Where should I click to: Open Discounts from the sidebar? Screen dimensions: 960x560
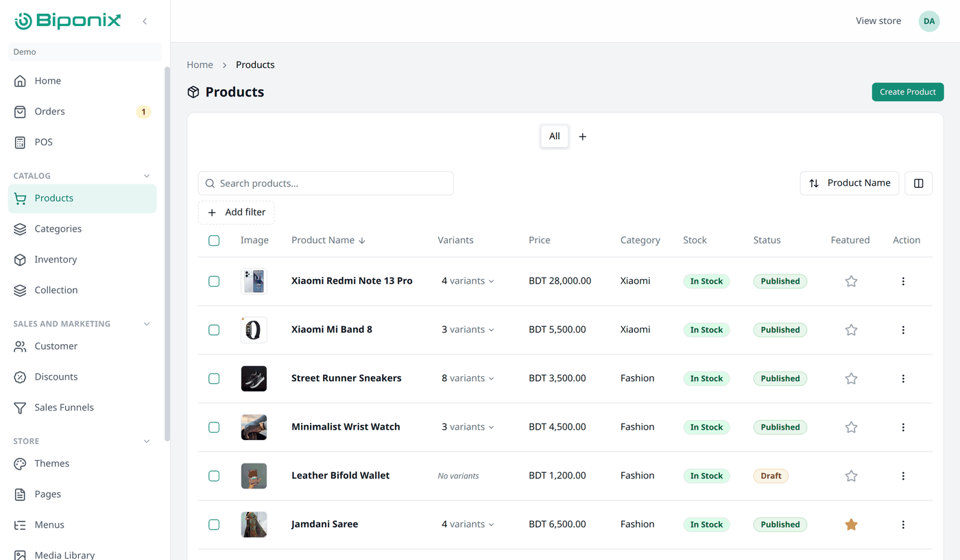point(82,377)
